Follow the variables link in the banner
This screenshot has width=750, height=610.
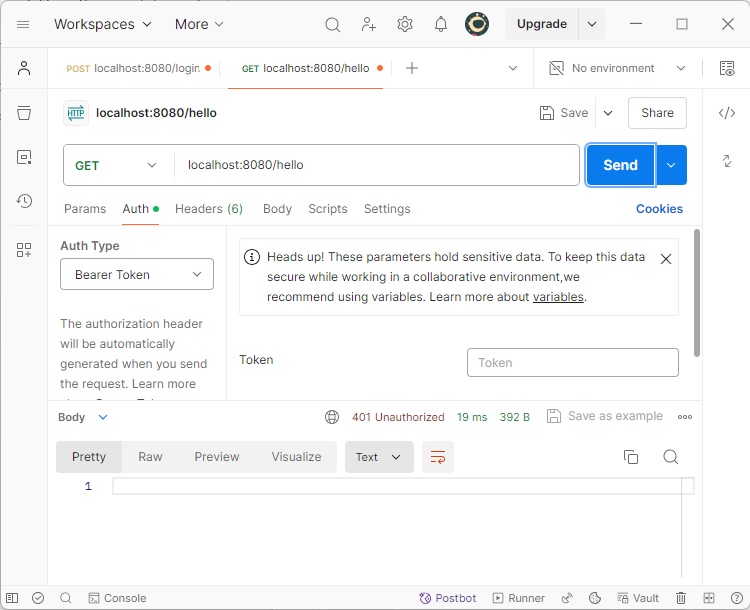pyautogui.click(x=558, y=297)
